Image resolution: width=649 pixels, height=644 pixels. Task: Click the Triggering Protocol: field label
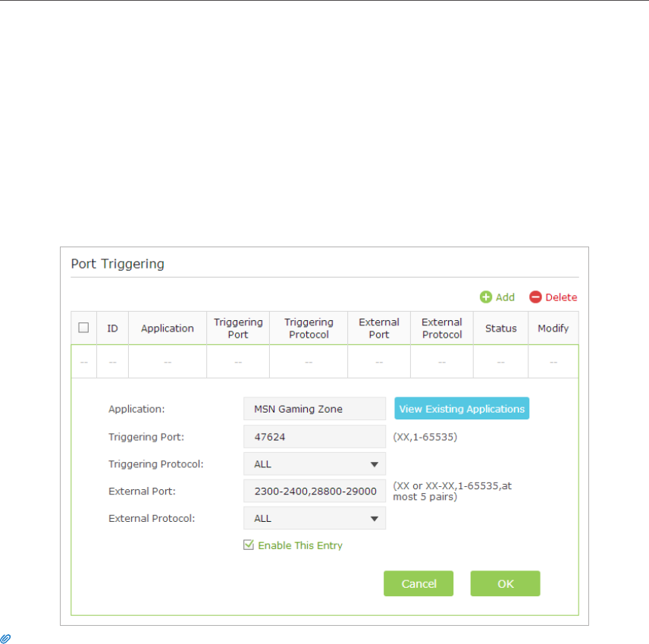pos(156,464)
